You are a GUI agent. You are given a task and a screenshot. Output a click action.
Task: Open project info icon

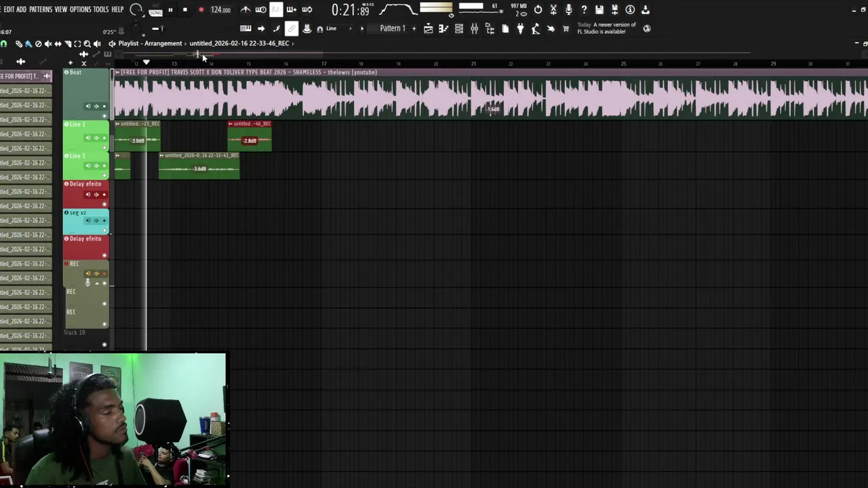[x=630, y=9]
